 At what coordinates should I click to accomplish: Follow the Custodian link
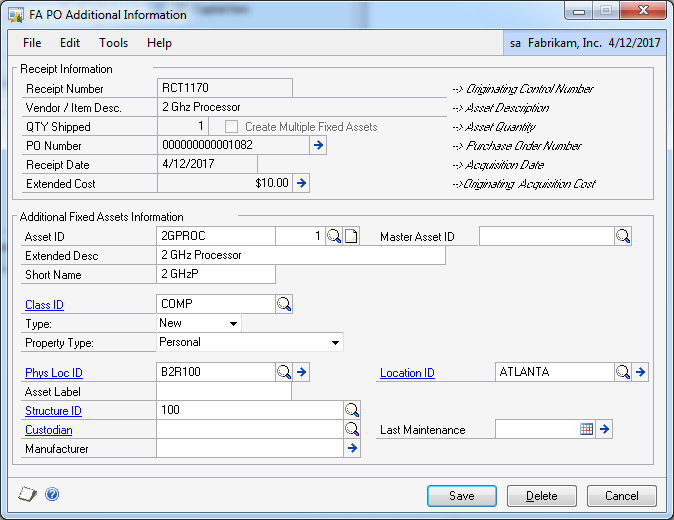[49, 430]
